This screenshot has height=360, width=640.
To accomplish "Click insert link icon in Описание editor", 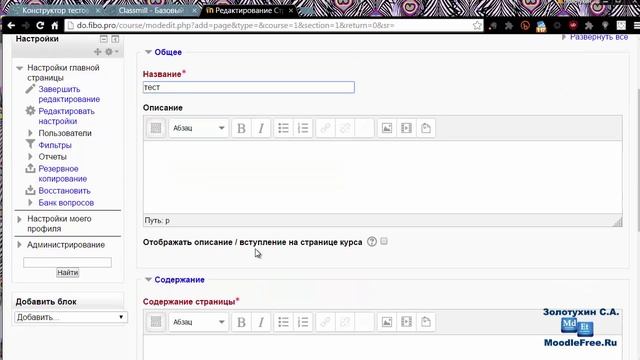I will point(325,128).
